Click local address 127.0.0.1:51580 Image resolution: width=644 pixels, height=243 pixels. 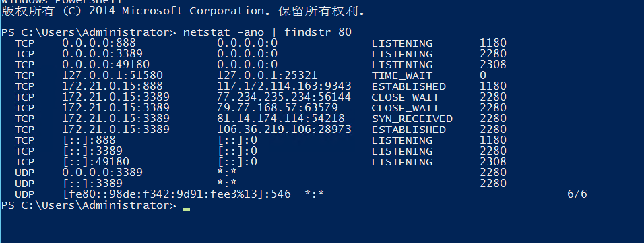tap(112, 76)
